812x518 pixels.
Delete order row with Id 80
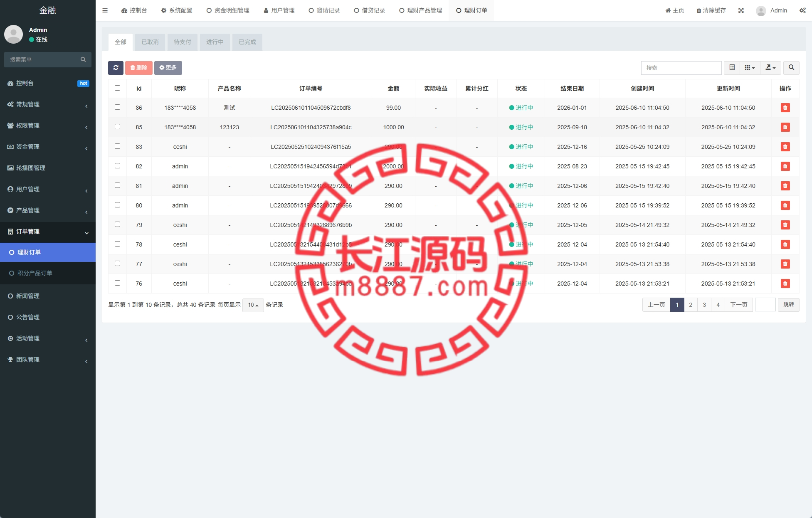click(785, 205)
